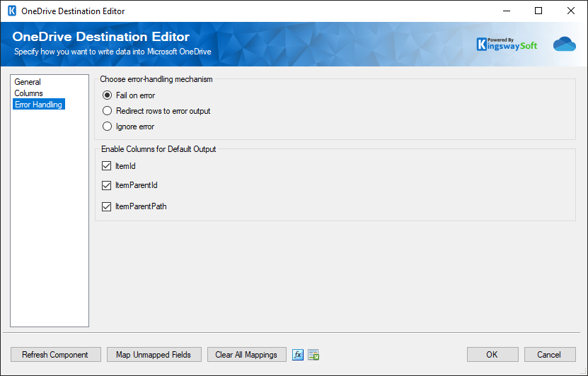Click the OneDrive cloud icon

pos(565,44)
